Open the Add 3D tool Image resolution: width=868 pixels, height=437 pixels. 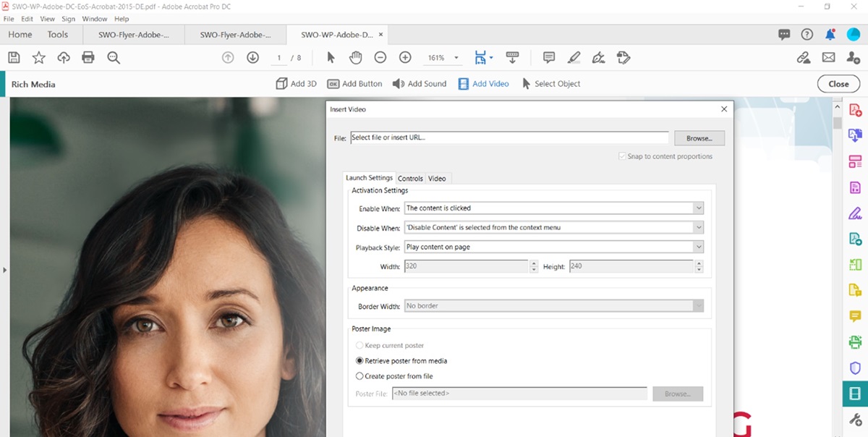click(x=296, y=83)
